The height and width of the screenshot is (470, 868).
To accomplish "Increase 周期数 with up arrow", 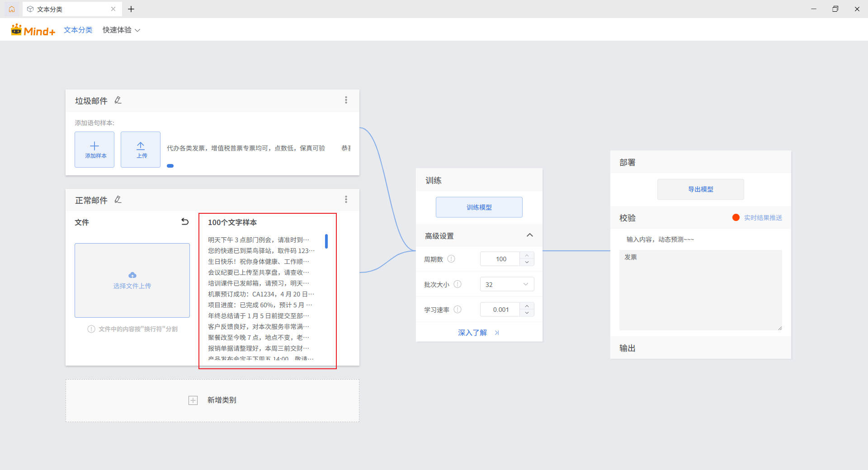I will 527,256.
